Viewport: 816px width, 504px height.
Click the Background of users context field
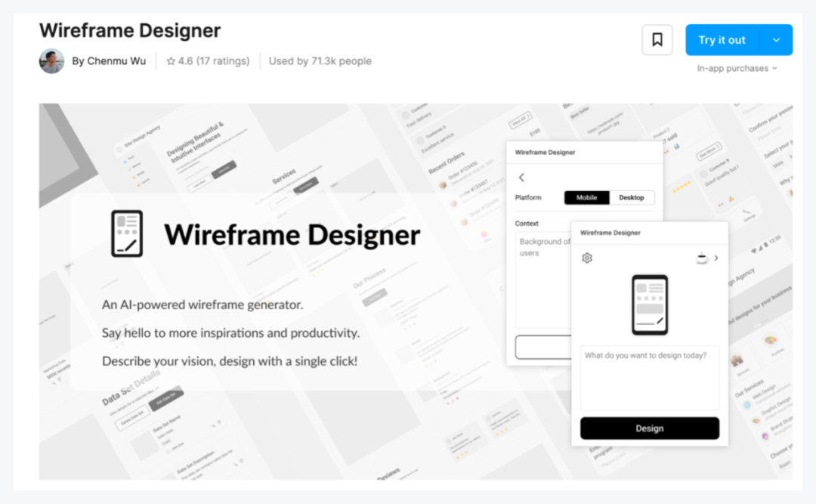click(x=543, y=280)
